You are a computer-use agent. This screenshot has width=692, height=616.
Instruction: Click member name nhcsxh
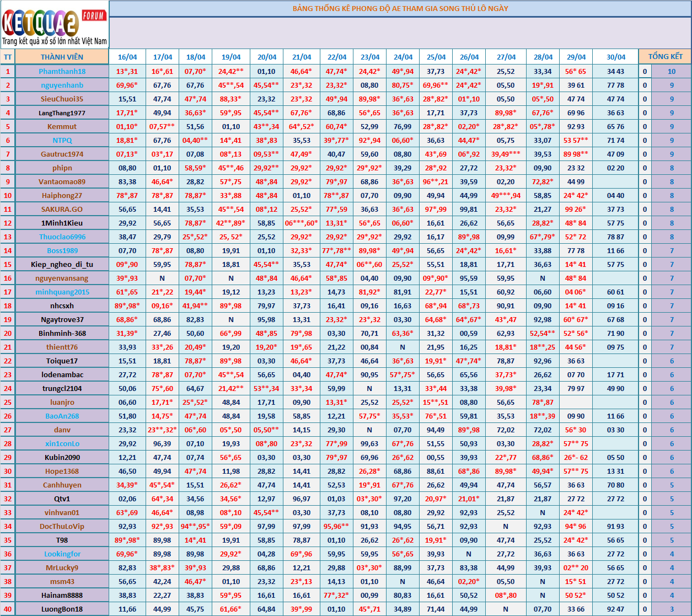[62, 306]
